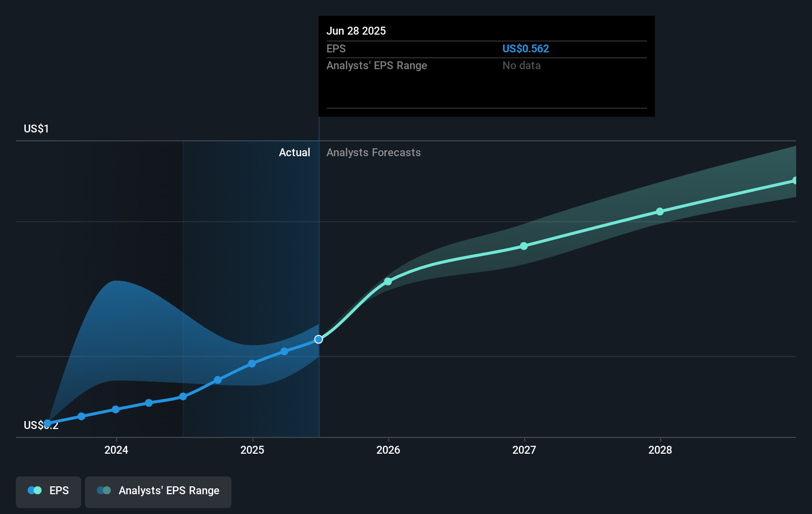Click the last forecast point at right edge
812x514 pixels.
point(795,181)
